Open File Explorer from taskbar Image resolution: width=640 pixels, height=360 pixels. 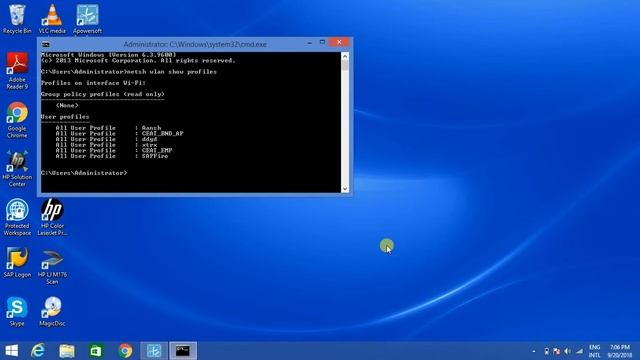pyautogui.click(x=67, y=351)
